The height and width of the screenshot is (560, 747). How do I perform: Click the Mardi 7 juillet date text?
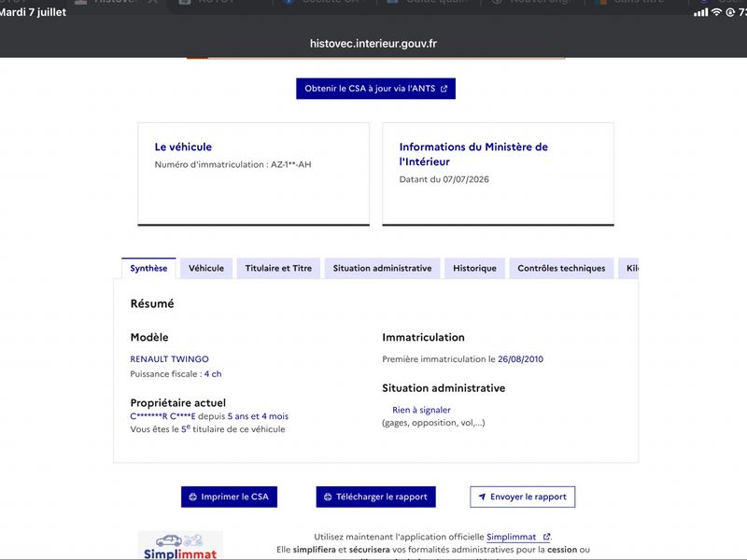33,12
